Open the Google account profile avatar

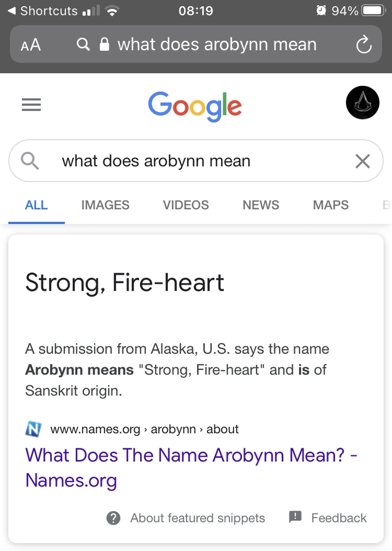[x=362, y=102]
